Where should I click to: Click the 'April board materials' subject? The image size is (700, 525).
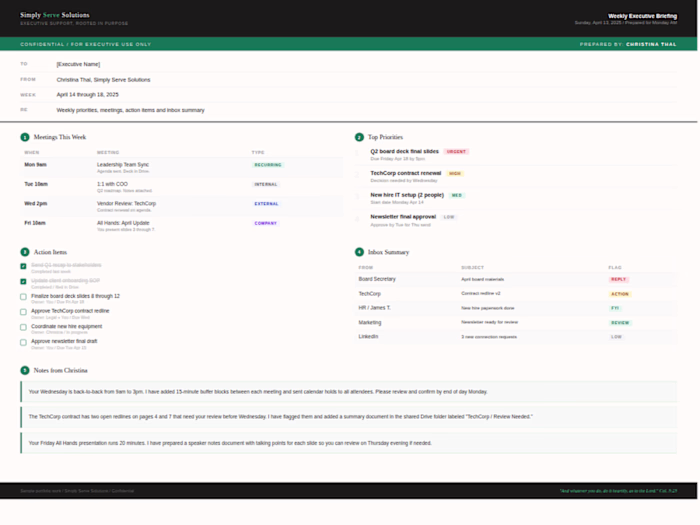pos(483,279)
